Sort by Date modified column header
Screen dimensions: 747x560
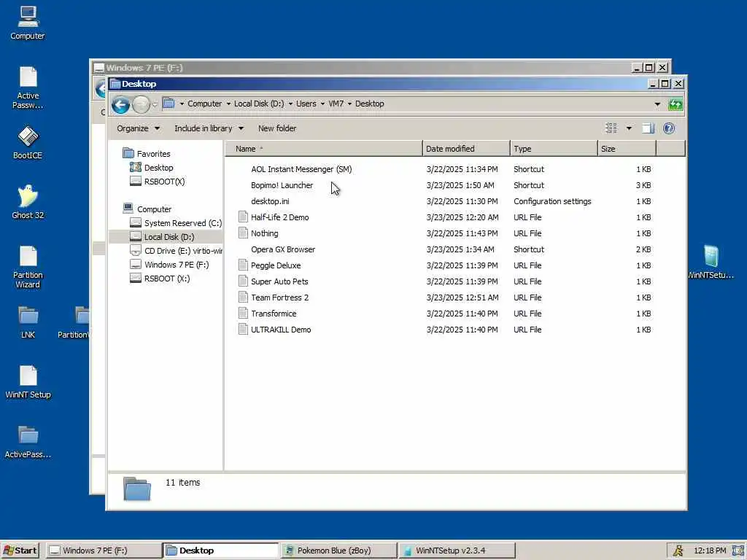tap(466, 149)
